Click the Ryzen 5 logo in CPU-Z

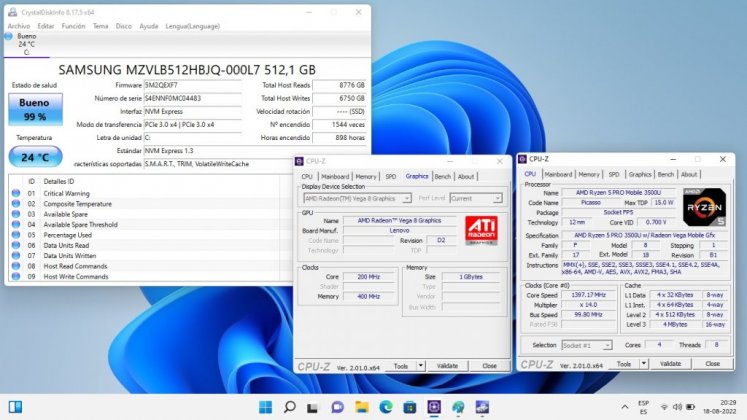[704, 207]
